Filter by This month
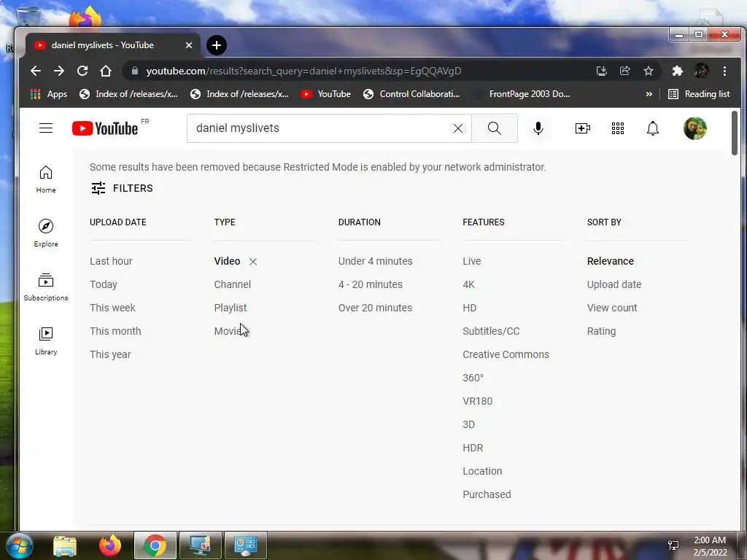This screenshot has height=560, width=747. pyautogui.click(x=115, y=331)
